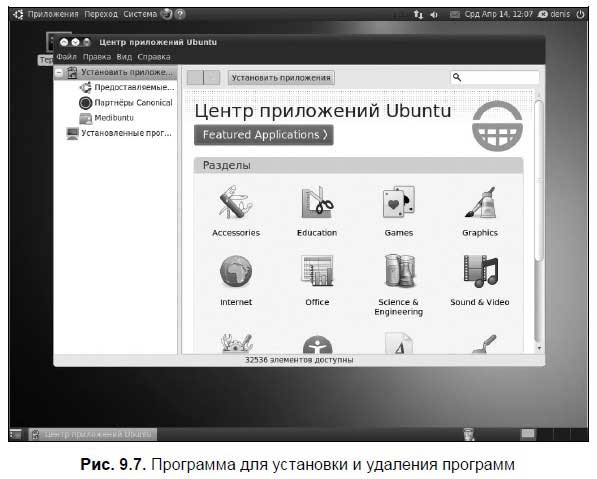Select Установленные программы in sidebar
597x479 pixels.
tap(119, 133)
